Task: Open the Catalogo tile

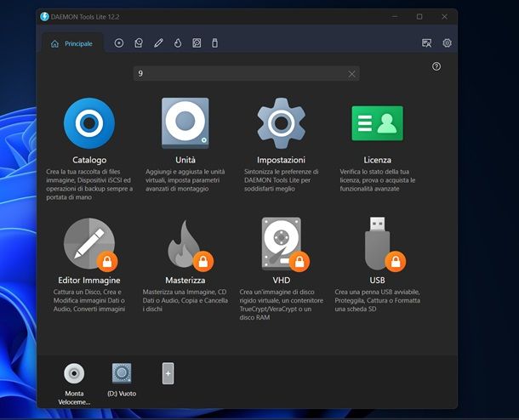Action: click(89, 124)
